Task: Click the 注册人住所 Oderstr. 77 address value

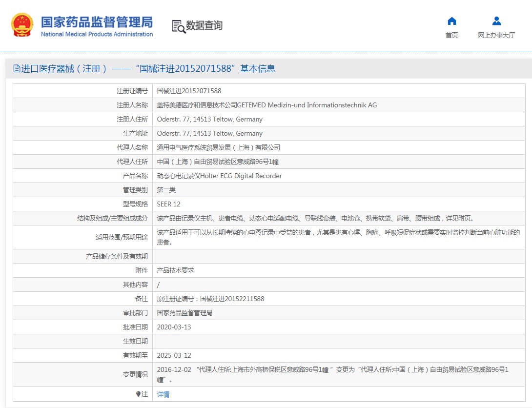Action: [x=210, y=120]
